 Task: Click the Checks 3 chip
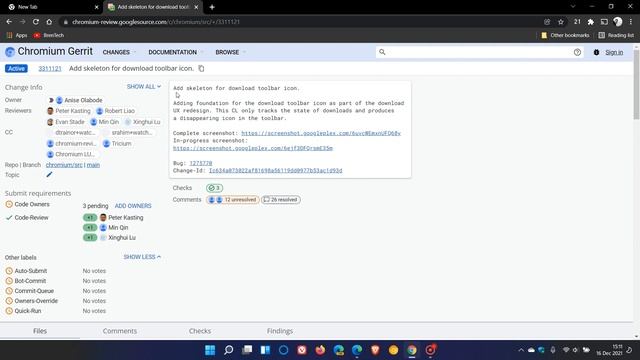point(214,188)
